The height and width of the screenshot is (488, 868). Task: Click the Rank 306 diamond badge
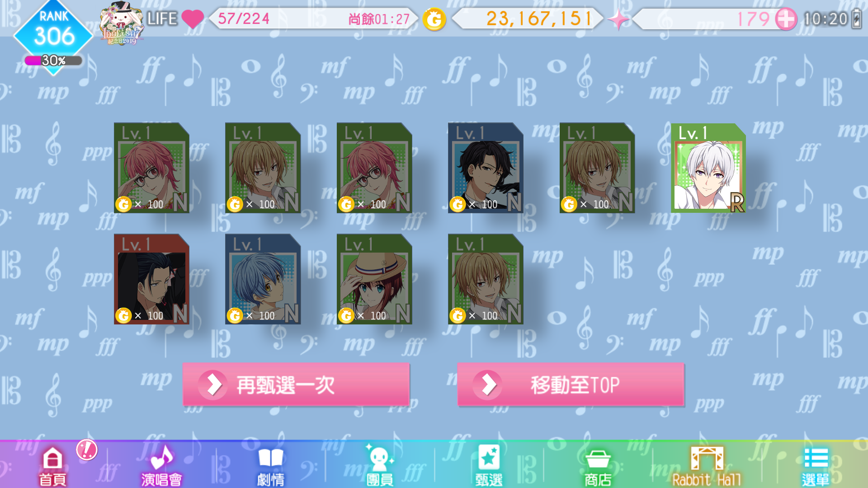click(53, 32)
